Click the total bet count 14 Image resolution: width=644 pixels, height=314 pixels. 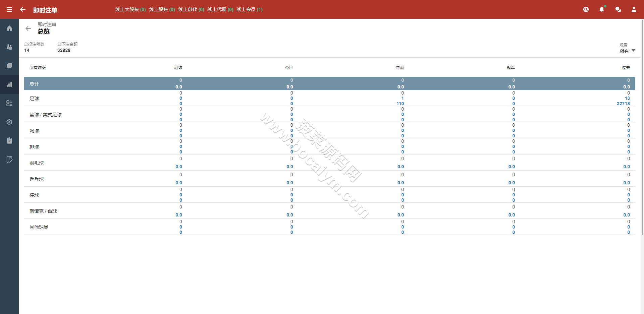click(27, 50)
